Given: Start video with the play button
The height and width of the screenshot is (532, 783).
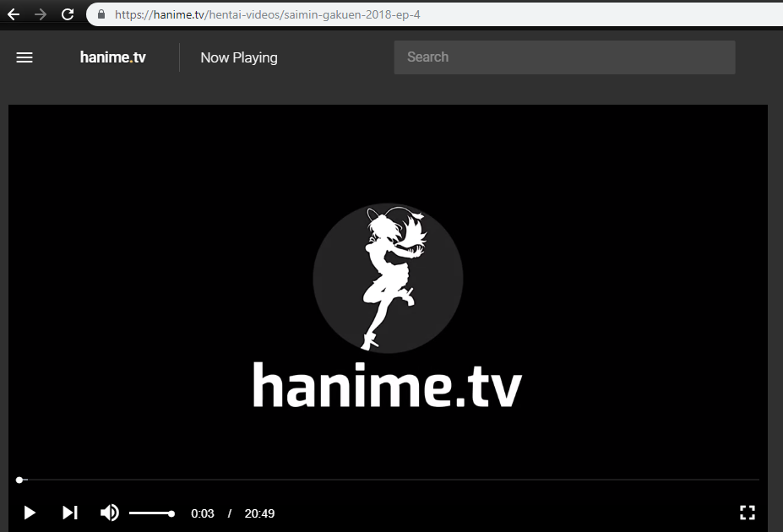Looking at the screenshot, I should click(30, 513).
